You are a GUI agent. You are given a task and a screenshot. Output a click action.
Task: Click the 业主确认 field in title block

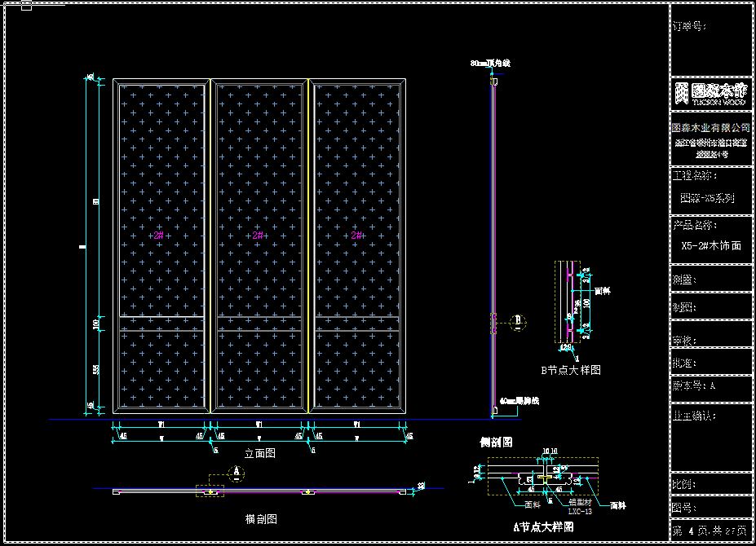tap(694, 416)
